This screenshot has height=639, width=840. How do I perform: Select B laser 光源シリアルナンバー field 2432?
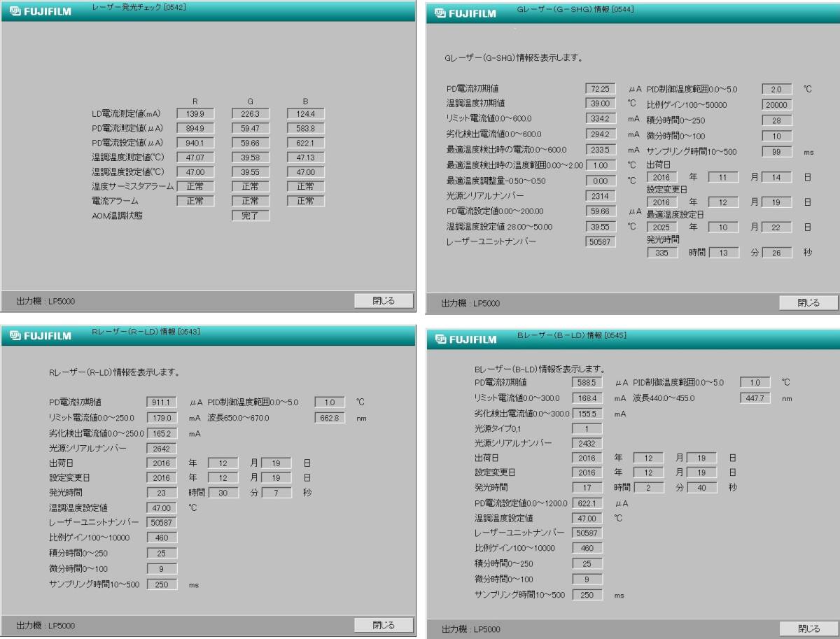(587, 444)
